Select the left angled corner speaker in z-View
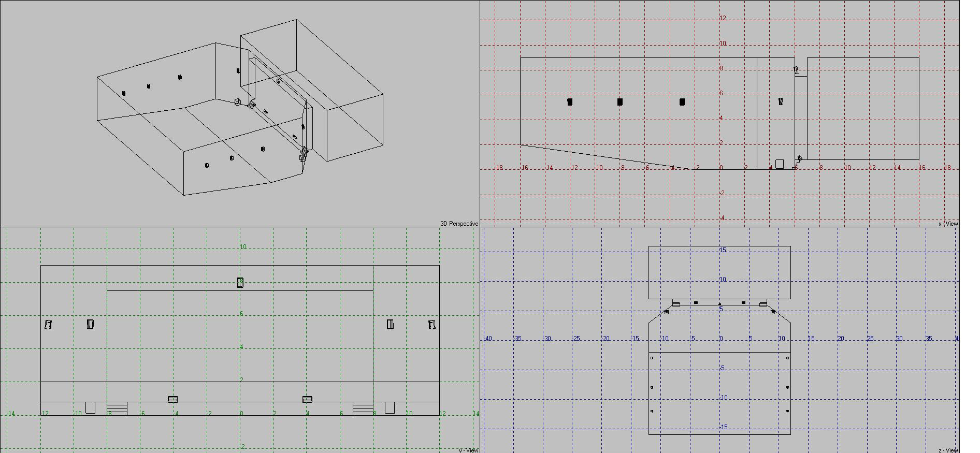Screen dimensions: 980x453 (667, 312)
